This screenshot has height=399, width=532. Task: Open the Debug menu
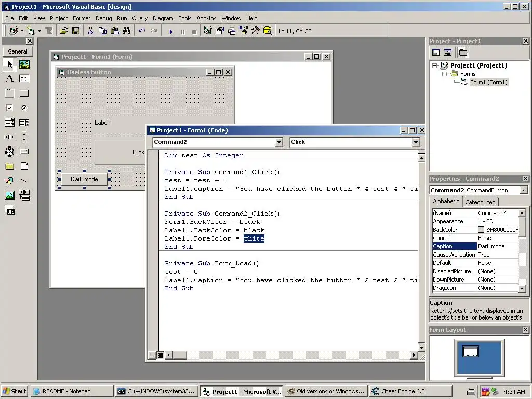click(x=103, y=18)
